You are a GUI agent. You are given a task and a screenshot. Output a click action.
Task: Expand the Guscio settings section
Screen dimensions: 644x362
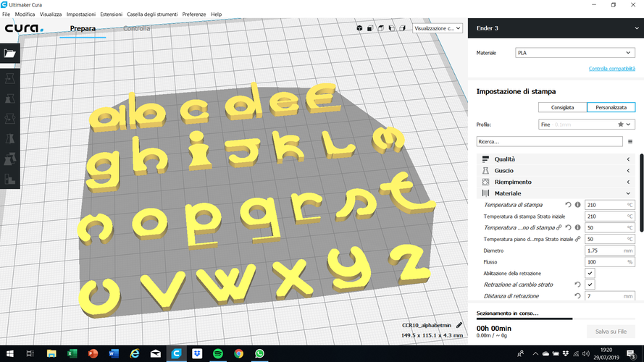coord(556,171)
